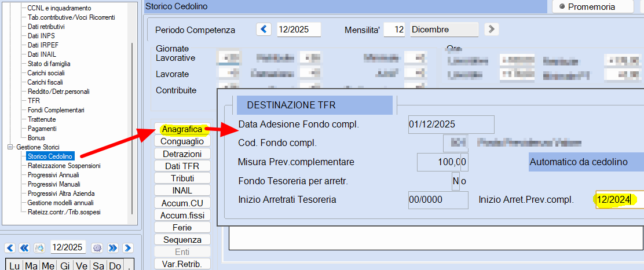The width and height of the screenshot is (644, 270).
Task: Select Progressivi Annuali tree item
Action: point(54,175)
